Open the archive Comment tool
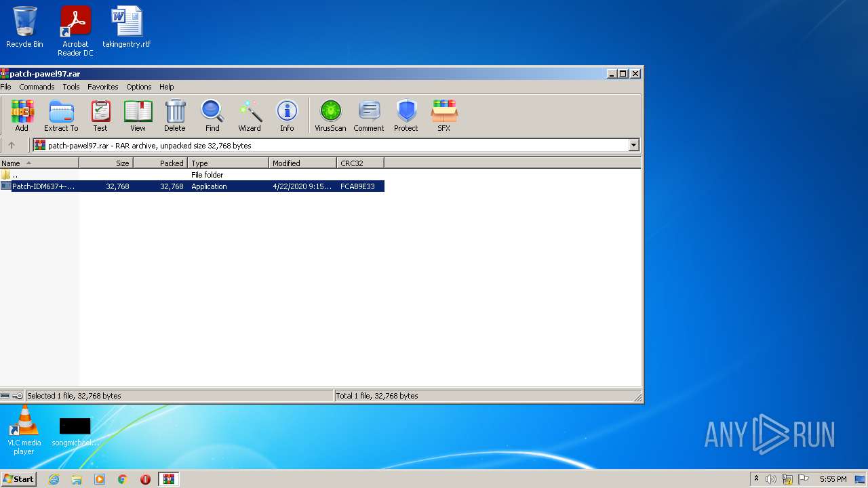This screenshot has width=868, height=488. point(369,115)
